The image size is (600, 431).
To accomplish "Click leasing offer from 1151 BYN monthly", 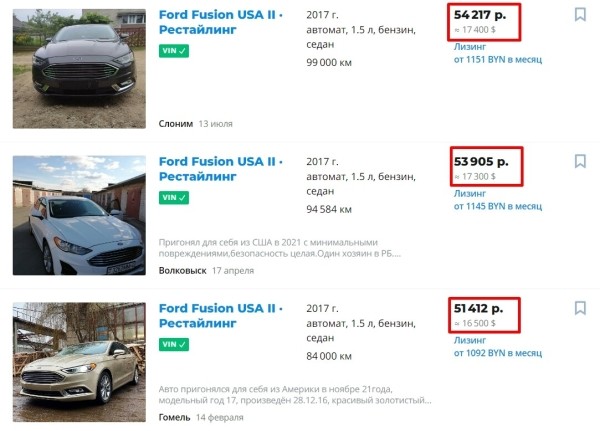I will (497, 60).
